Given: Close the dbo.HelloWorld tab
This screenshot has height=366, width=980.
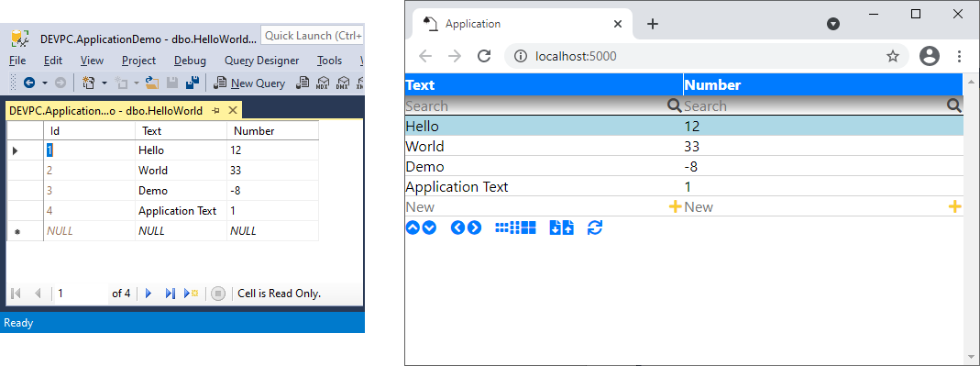Looking at the screenshot, I should 233,111.
